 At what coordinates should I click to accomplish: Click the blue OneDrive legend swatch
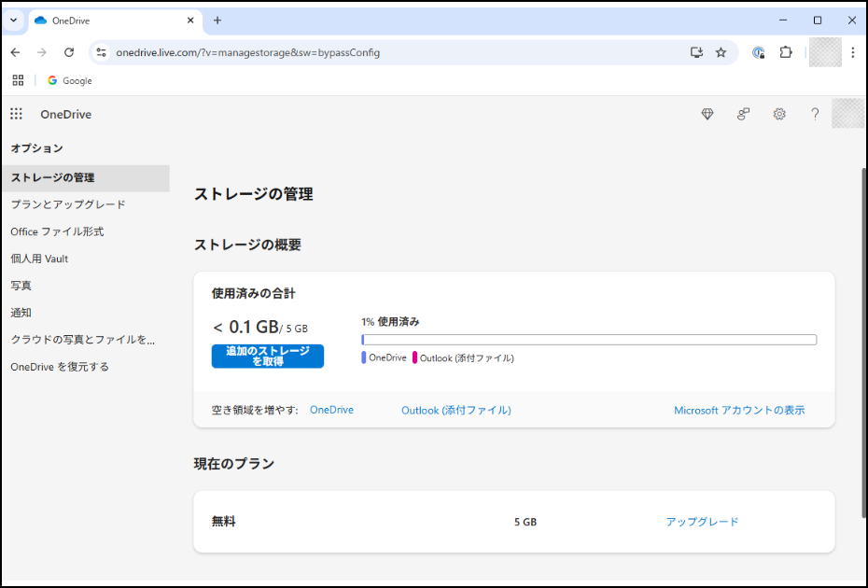(x=364, y=357)
